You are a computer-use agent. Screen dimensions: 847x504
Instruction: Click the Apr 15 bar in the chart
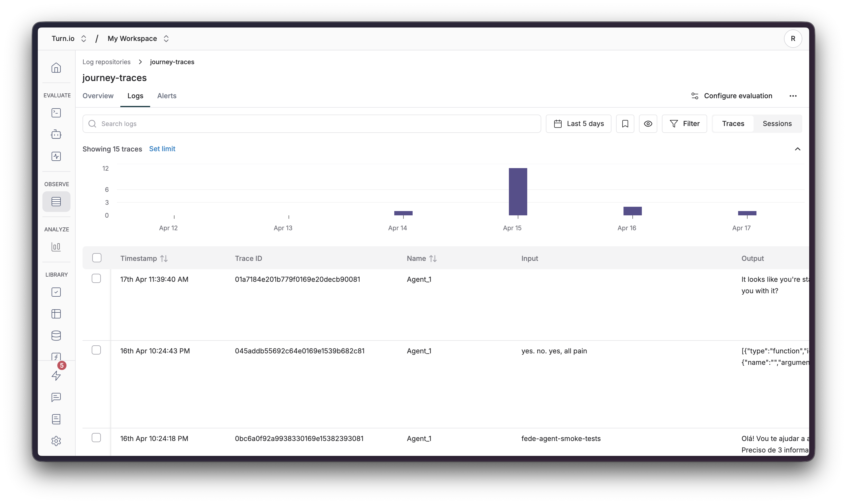click(x=517, y=192)
